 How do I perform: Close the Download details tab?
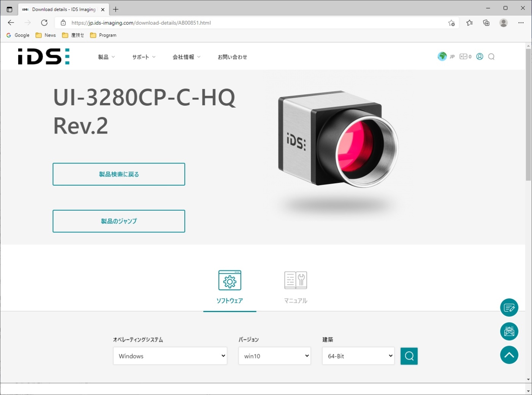coord(103,10)
